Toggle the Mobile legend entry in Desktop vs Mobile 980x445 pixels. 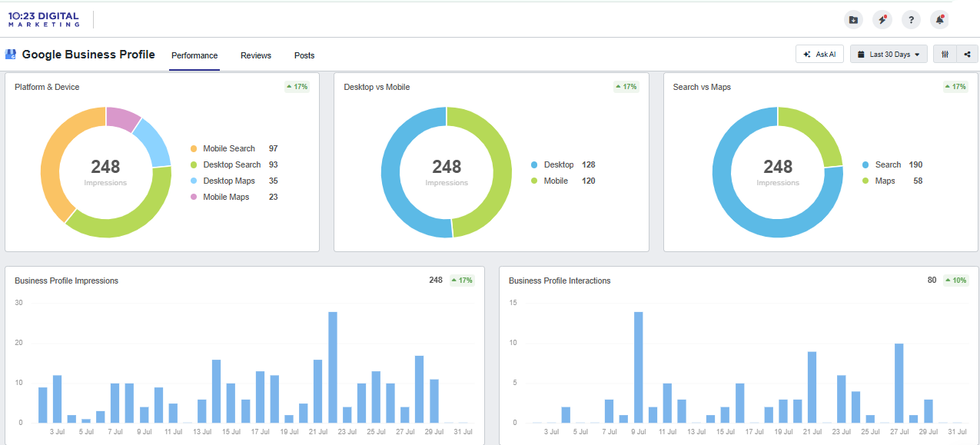pos(563,181)
